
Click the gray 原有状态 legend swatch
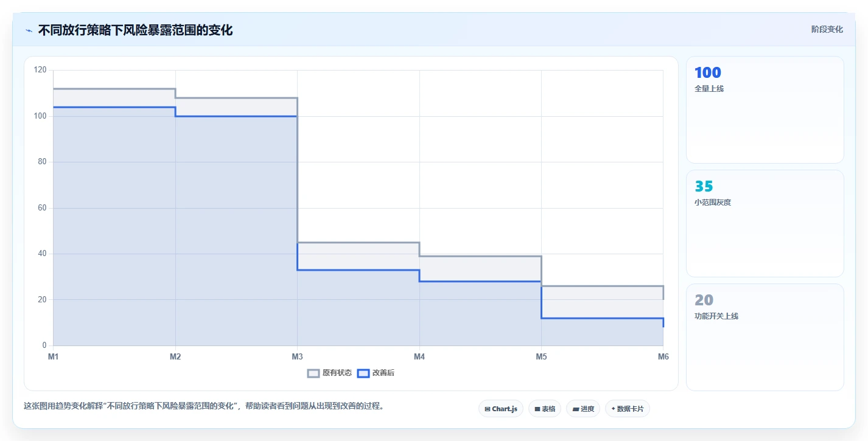point(313,373)
